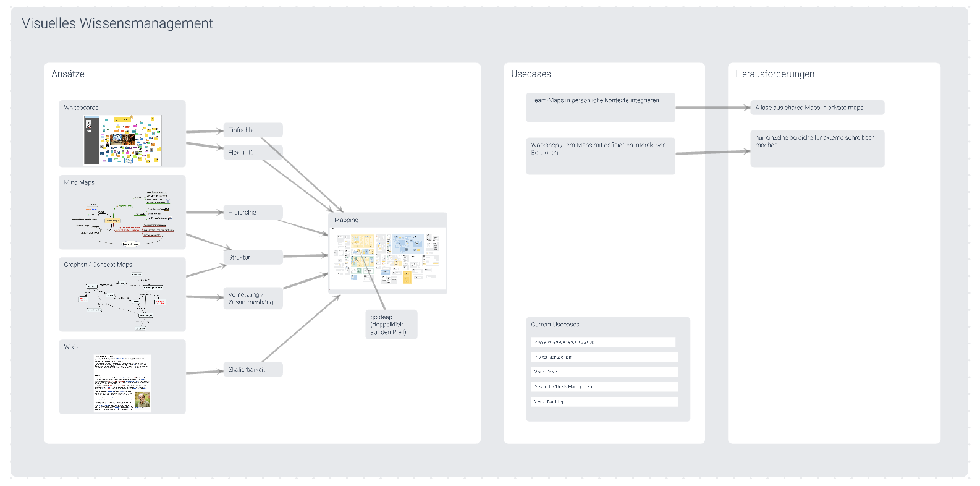Open the iMapping overview map thumbnail
This screenshot has height=486, width=980.
(387, 258)
